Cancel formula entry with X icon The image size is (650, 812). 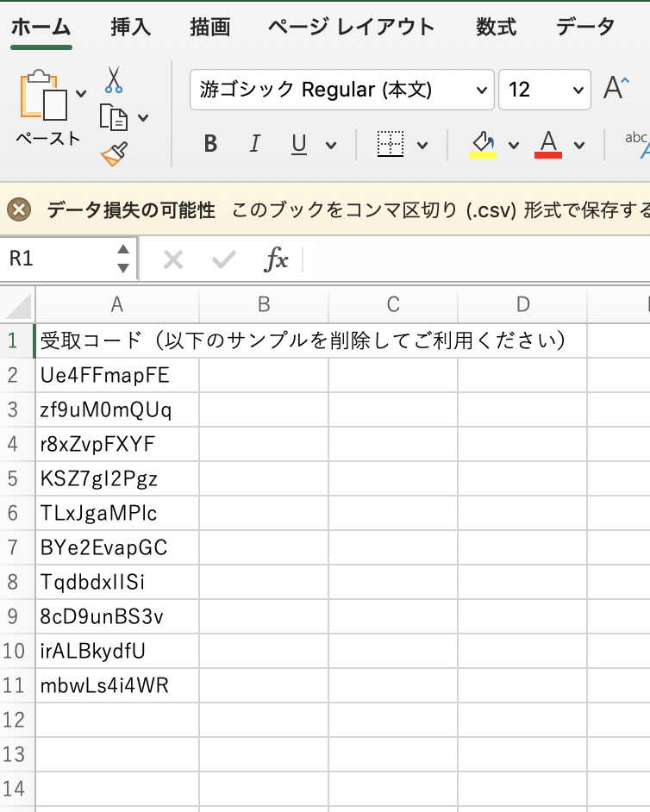click(173, 259)
